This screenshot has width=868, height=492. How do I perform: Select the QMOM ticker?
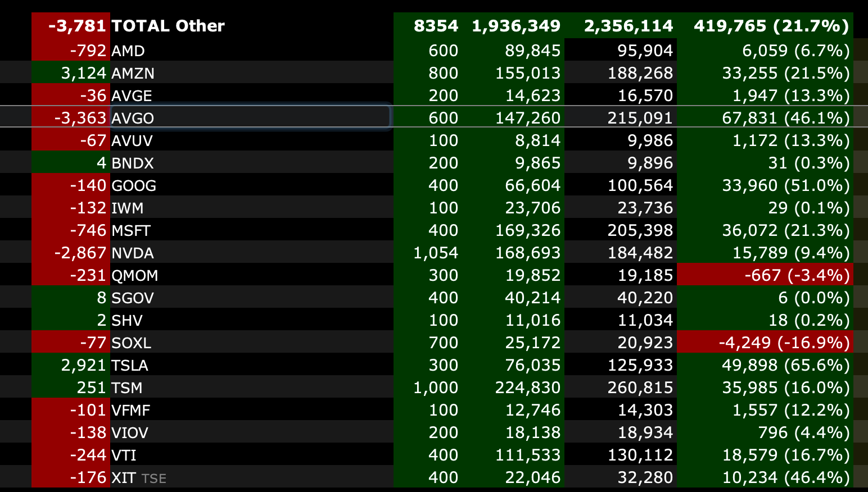(x=135, y=275)
